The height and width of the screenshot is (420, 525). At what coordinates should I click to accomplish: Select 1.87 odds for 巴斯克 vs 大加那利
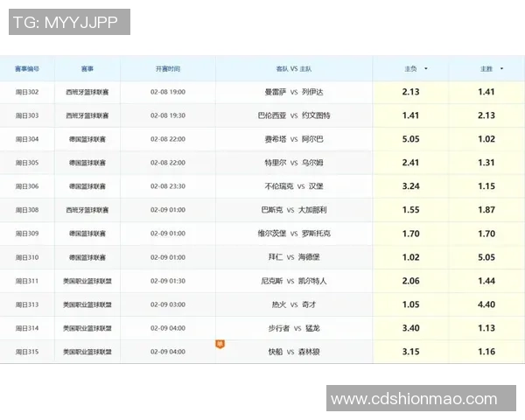click(x=486, y=210)
